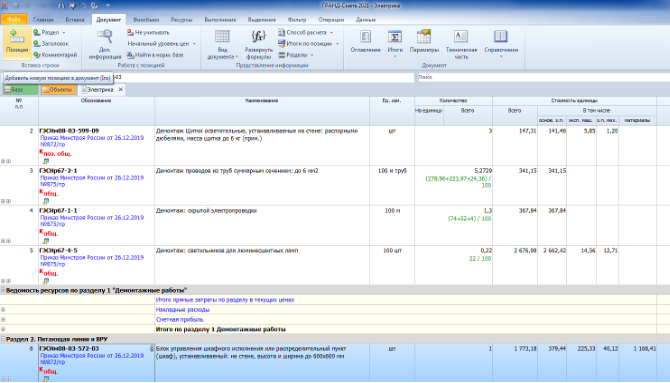This screenshot has height=383, width=670.
Task: Switch to the Фильтр ribbon tab
Action: [297, 20]
